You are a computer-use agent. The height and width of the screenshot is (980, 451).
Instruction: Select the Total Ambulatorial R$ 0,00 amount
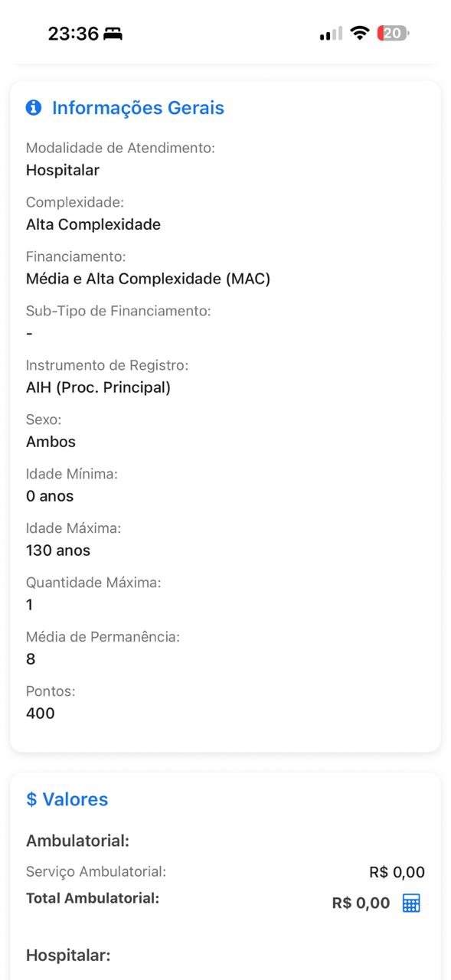(358, 903)
